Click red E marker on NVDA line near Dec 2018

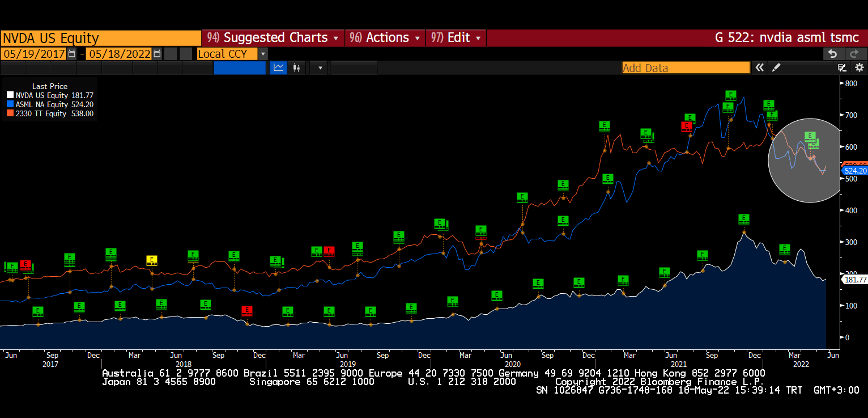point(246,311)
